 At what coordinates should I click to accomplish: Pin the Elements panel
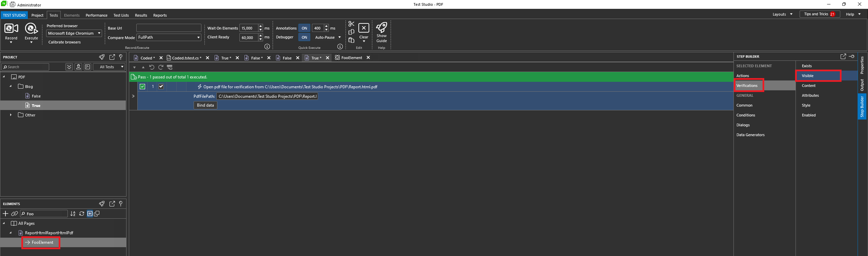pos(121,204)
